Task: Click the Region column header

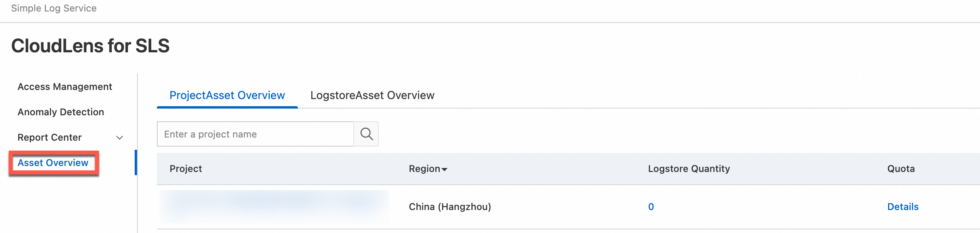Action: (x=424, y=169)
